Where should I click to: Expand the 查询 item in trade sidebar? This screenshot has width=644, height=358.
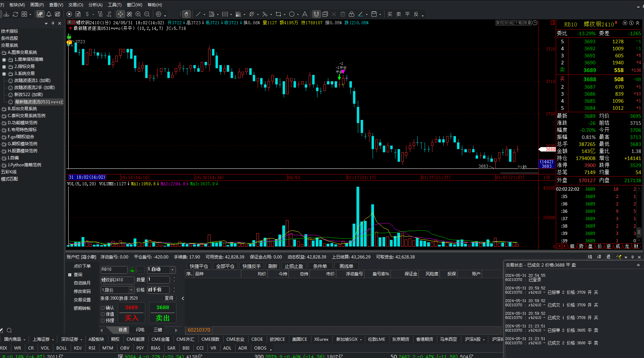coord(70,275)
